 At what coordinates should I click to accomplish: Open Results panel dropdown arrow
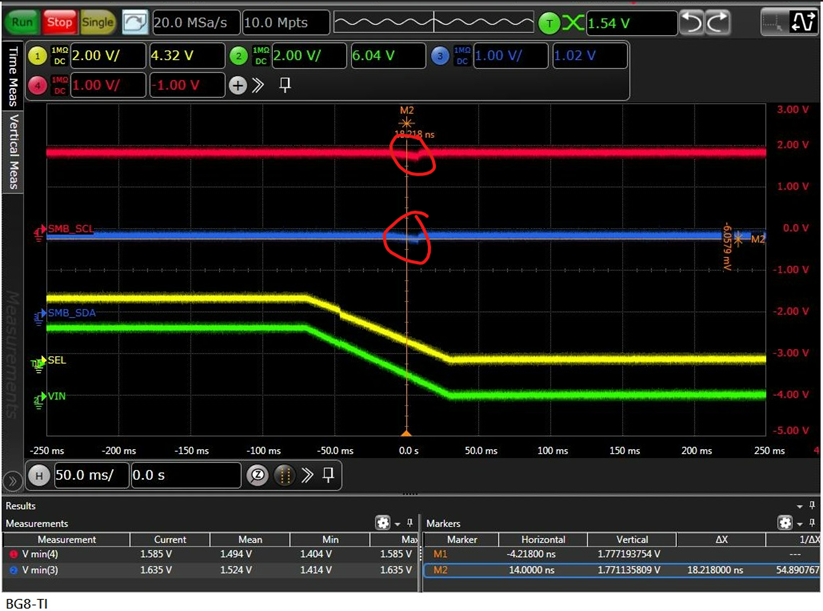pos(799,507)
